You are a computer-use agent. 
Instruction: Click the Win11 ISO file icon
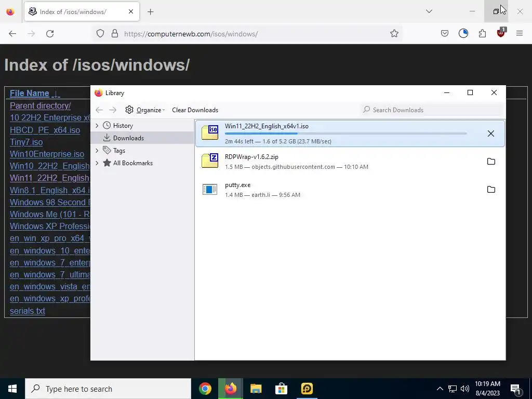click(210, 132)
